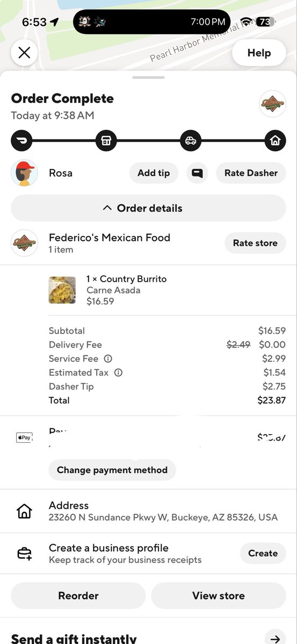
Task: Tap the business briefcase icon
Action: coord(24,553)
